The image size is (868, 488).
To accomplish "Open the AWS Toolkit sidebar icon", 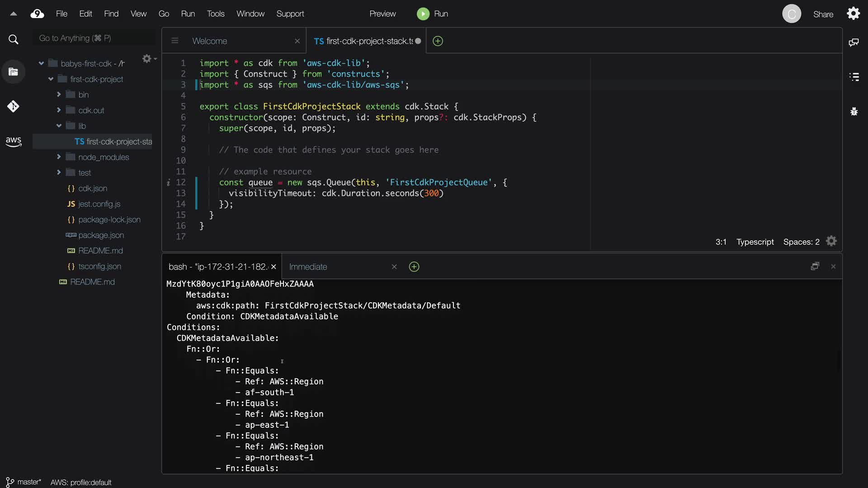I will (14, 141).
